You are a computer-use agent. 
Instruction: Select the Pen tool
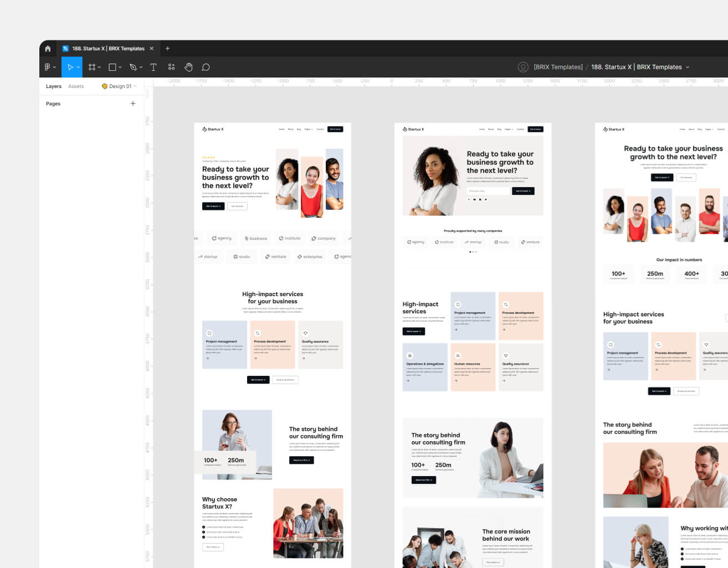(x=133, y=67)
